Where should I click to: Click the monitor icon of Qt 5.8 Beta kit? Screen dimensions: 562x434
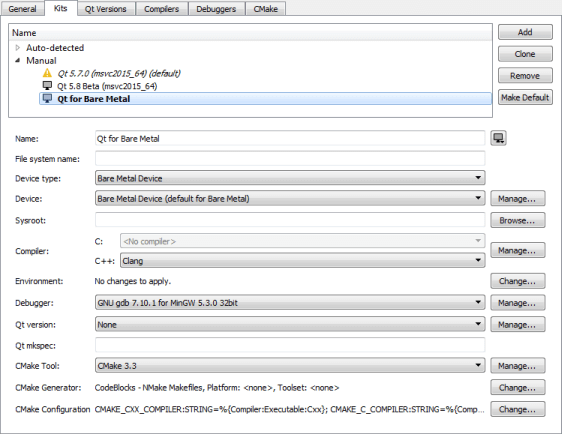[x=47, y=86]
